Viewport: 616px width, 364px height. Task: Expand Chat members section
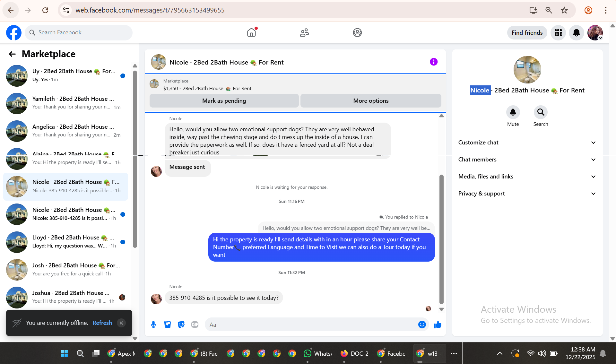[x=527, y=160]
